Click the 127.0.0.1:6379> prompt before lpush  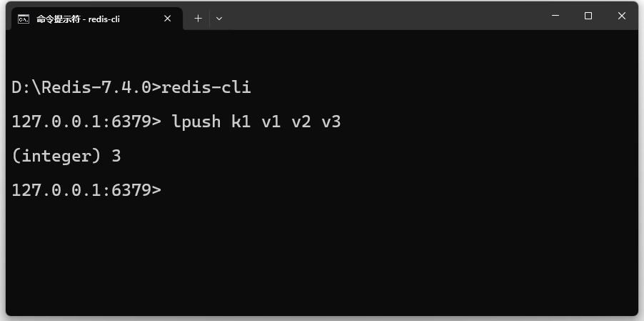[86, 122]
